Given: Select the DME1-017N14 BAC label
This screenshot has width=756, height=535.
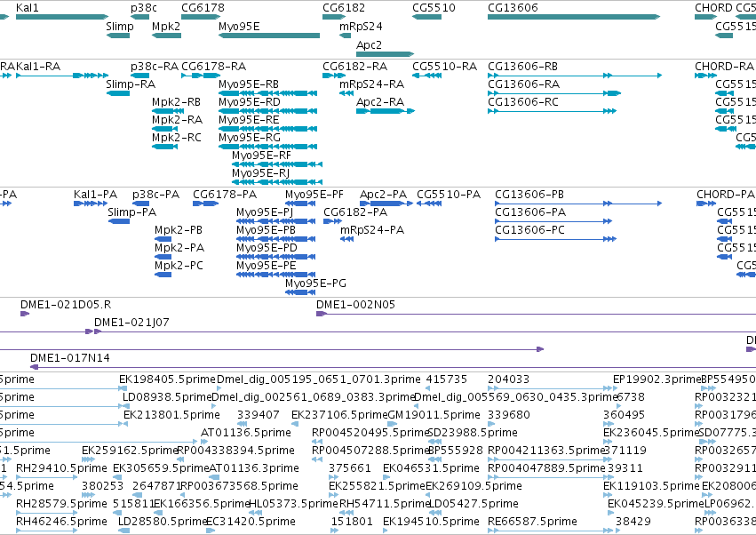Looking at the screenshot, I should 70,358.
